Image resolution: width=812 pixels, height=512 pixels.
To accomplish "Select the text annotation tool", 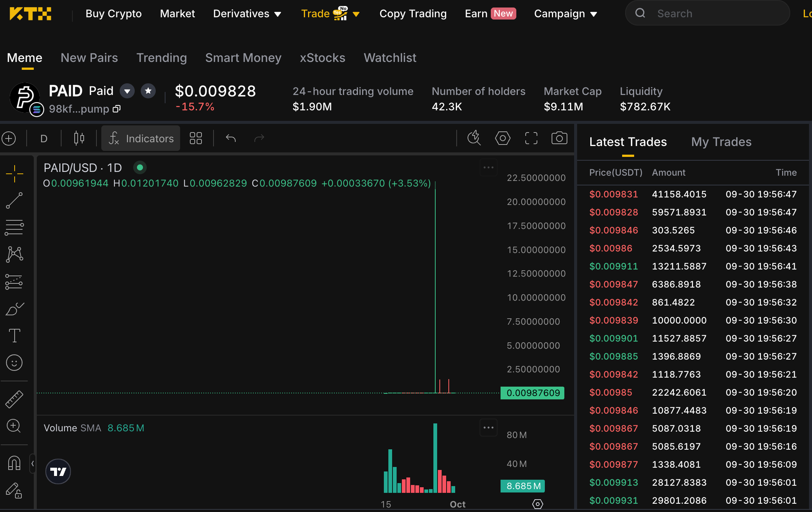I will coord(15,336).
